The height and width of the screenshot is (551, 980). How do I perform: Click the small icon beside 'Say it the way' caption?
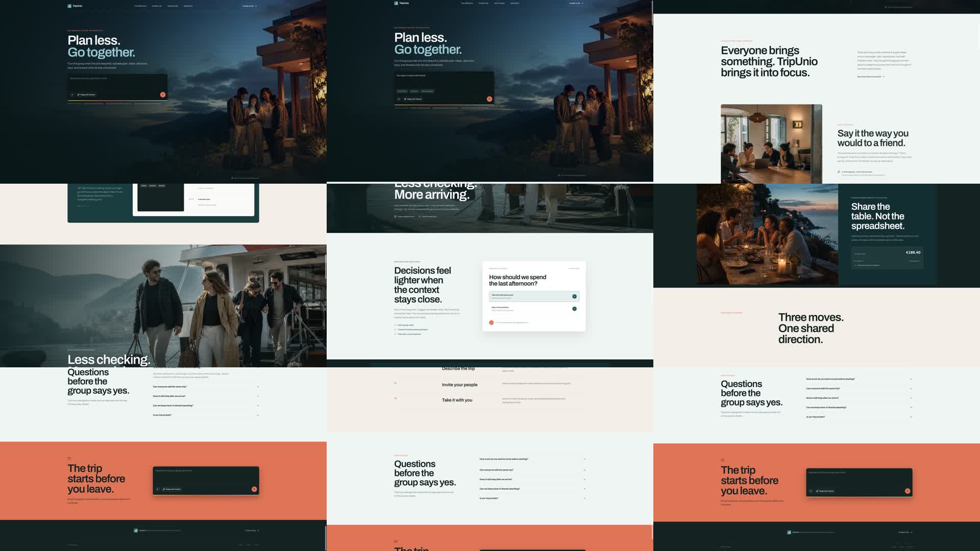[x=839, y=172]
